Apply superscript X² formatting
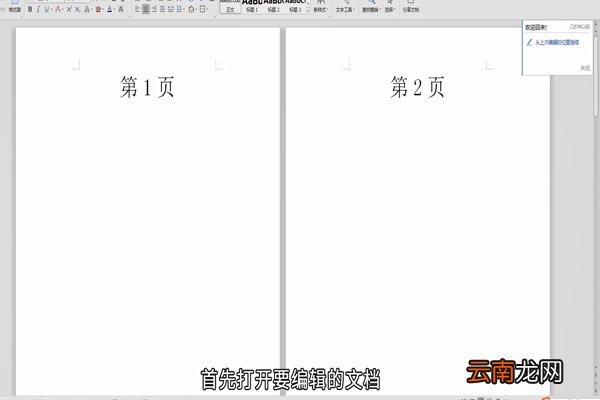The width and height of the screenshot is (600, 400). (x=69, y=9)
